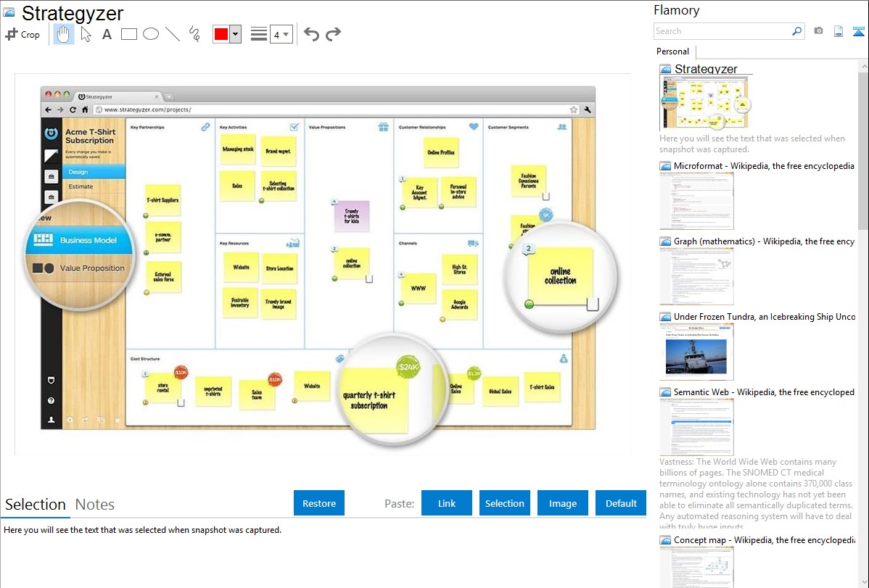Click the red color swatch
Image resolution: width=869 pixels, height=588 pixels.
point(221,34)
